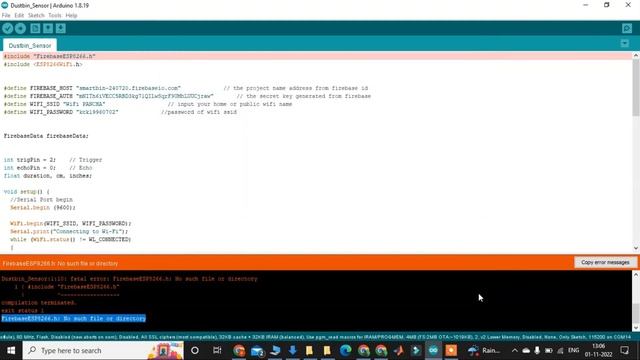Open the Mail app on the taskbar
Screen dimensions: 640x360
(258, 351)
